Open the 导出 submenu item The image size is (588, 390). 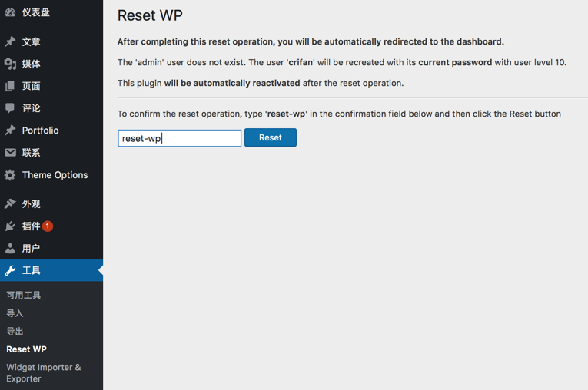click(15, 331)
